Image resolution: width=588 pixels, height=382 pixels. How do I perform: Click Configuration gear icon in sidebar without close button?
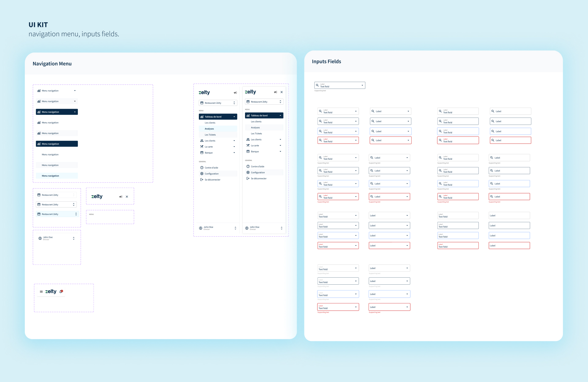[x=202, y=174]
